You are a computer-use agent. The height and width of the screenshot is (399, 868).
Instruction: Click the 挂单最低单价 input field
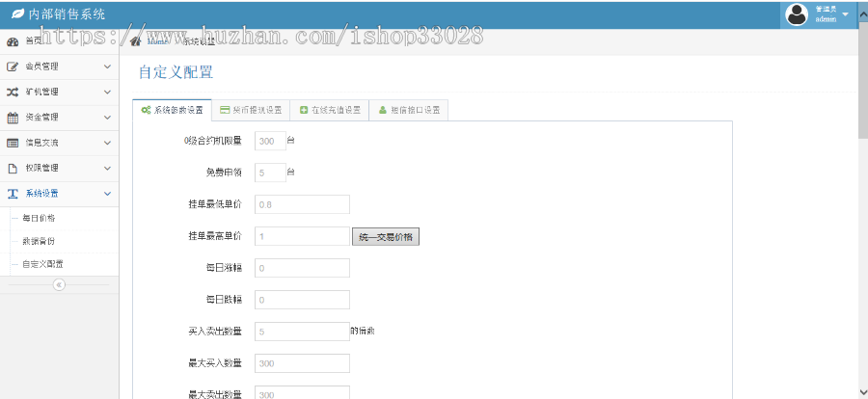pyautogui.click(x=302, y=204)
